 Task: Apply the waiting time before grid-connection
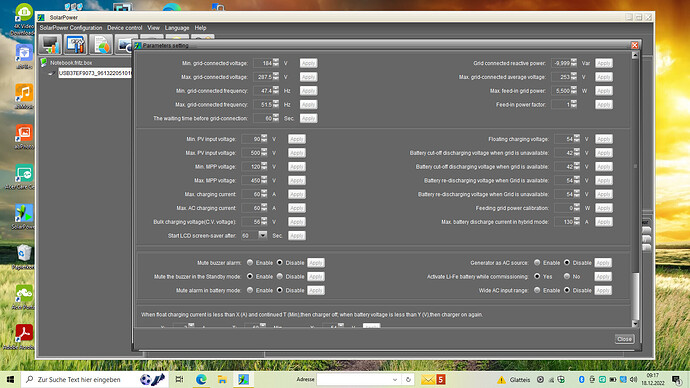(308, 118)
